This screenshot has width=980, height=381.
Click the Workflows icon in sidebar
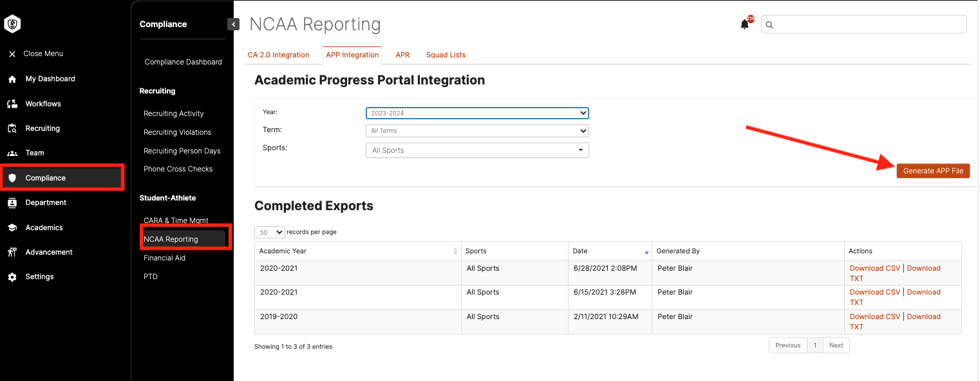tap(12, 104)
